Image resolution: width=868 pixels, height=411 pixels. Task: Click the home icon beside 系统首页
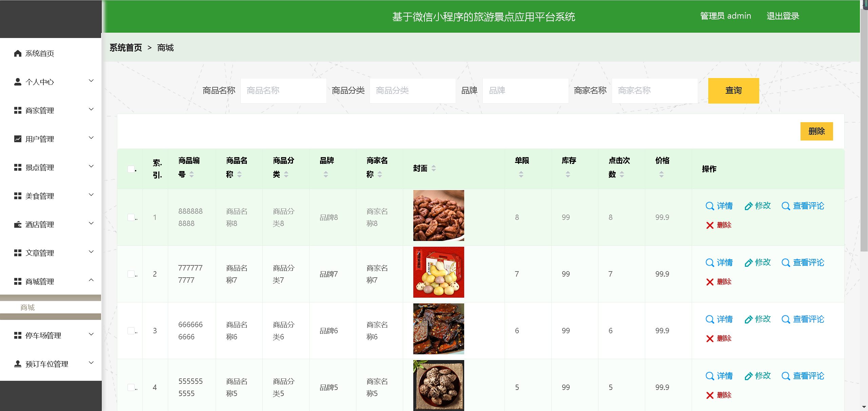coord(18,53)
